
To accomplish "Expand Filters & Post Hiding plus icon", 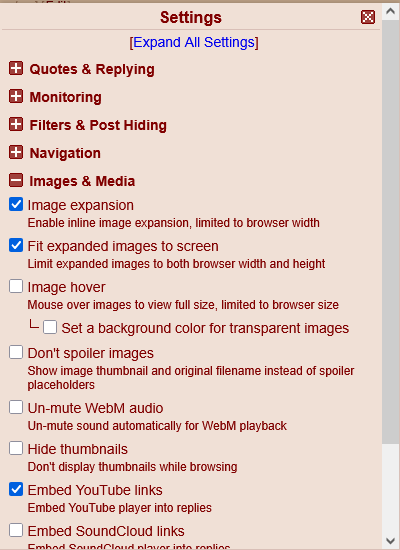I will [x=16, y=125].
